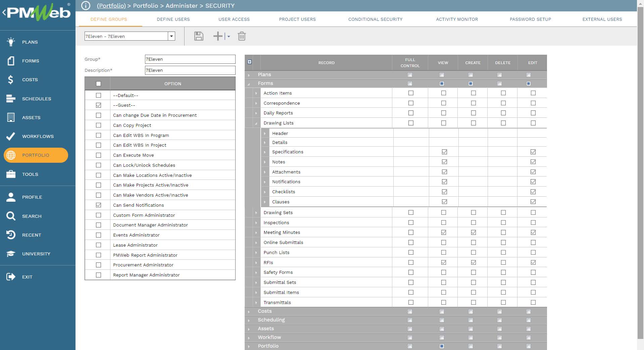Open the info icon beside the breadcrumb
Viewport: 644px width, 350px height.
coord(86,6)
